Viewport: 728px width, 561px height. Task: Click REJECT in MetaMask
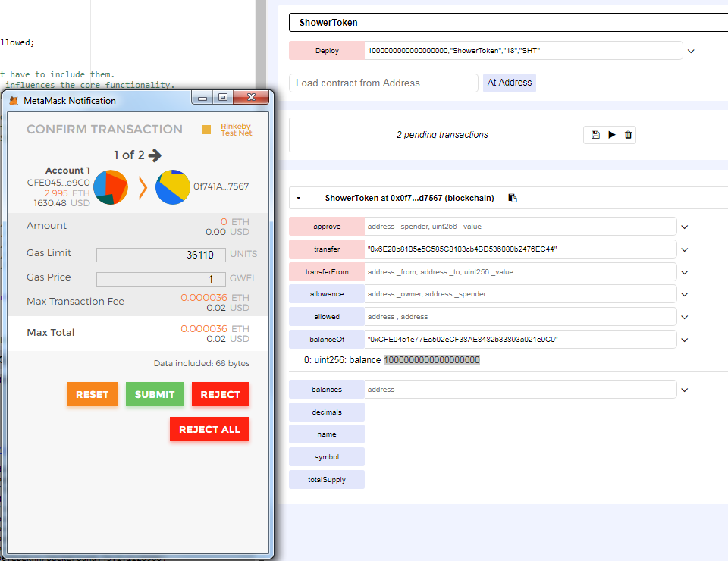pyautogui.click(x=221, y=394)
